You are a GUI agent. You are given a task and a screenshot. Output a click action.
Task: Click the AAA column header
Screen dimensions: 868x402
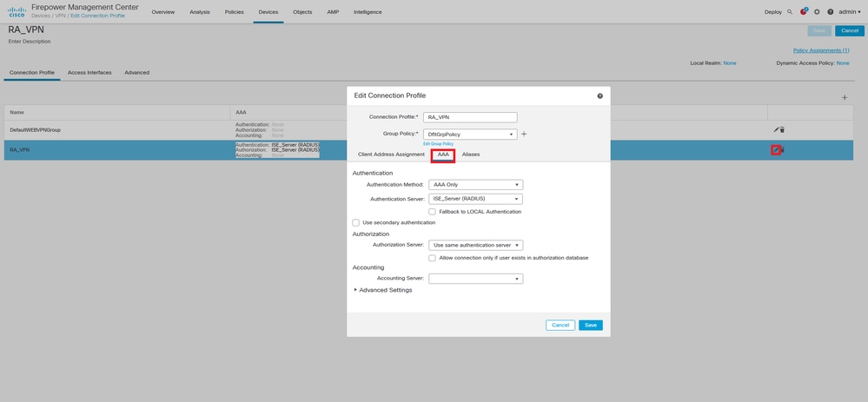coord(241,112)
